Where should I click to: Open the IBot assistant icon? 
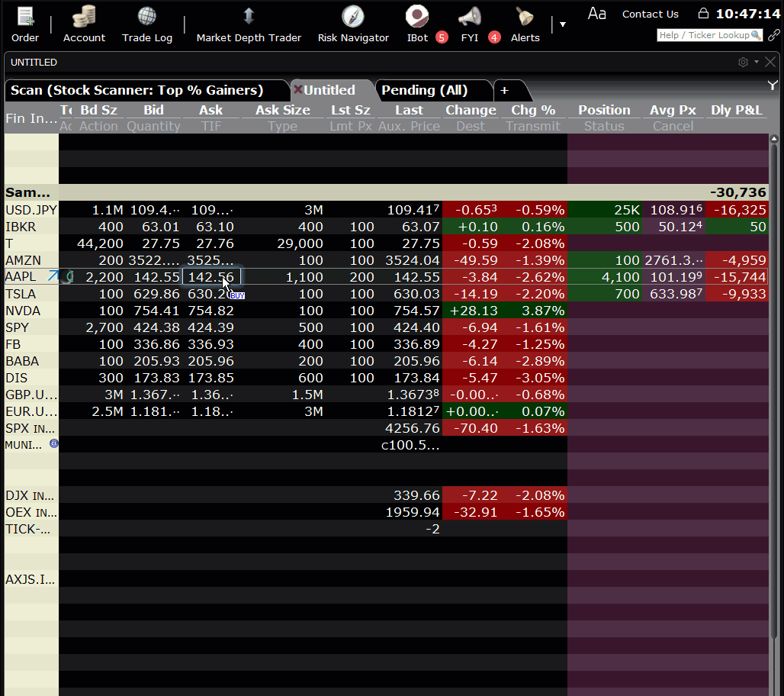[417, 16]
